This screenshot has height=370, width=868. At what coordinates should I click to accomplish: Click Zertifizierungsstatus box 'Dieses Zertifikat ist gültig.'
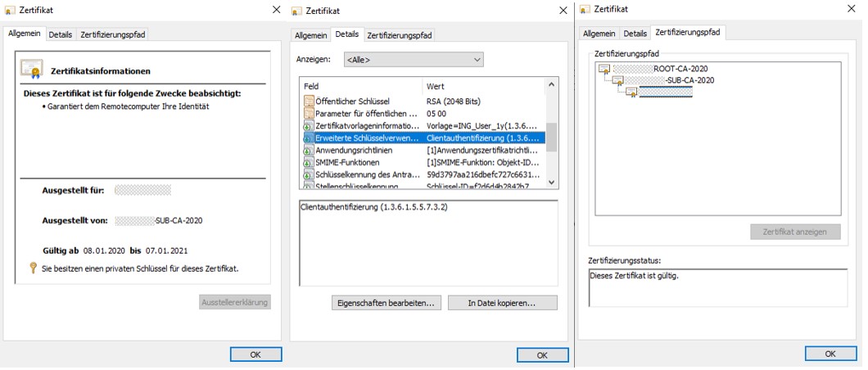click(x=718, y=287)
